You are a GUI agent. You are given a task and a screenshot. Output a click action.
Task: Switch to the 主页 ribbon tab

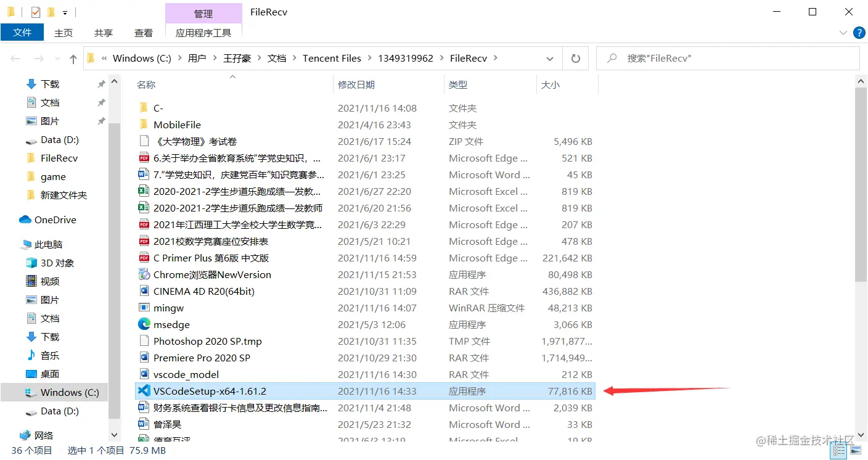(63, 33)
